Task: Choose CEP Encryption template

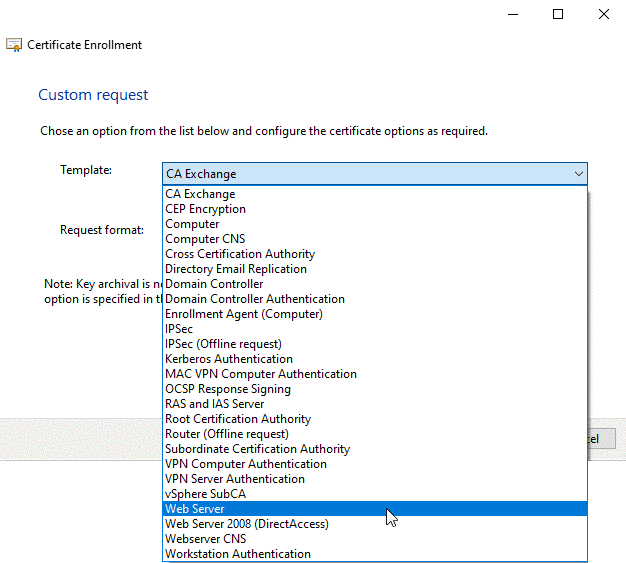Action: point(205,209)
